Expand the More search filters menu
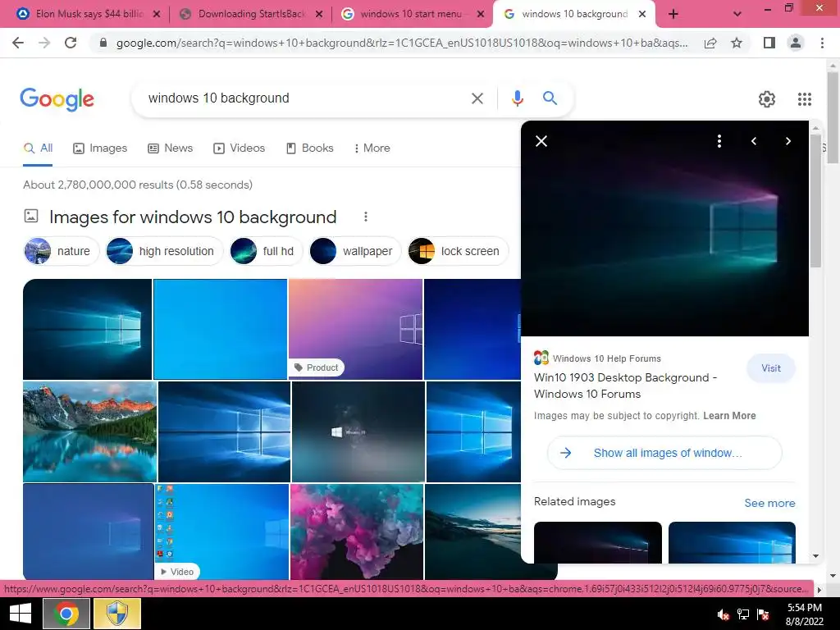840x630 pixels. tap(372, 148)
